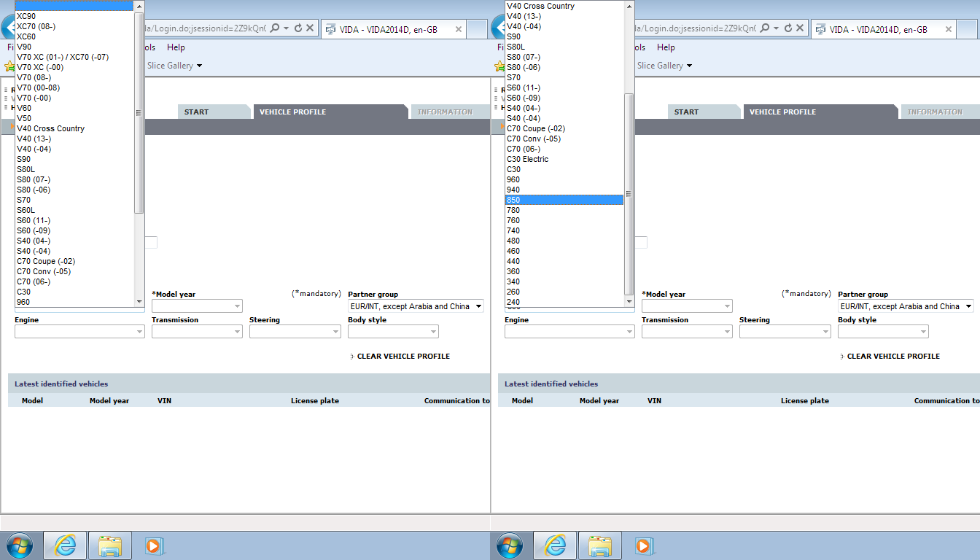Select XC60 in left model list

pos(74,36)
